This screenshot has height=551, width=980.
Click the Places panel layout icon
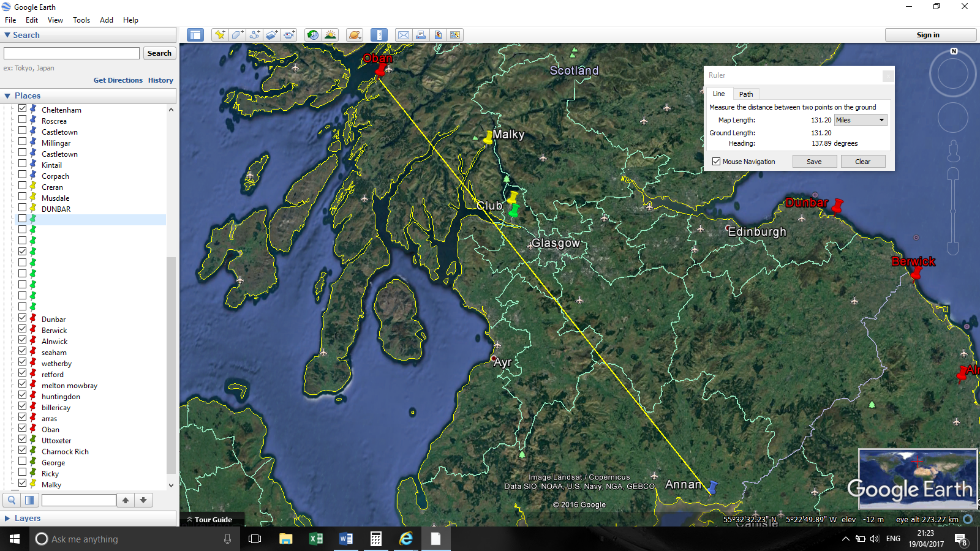click(29, 500)
